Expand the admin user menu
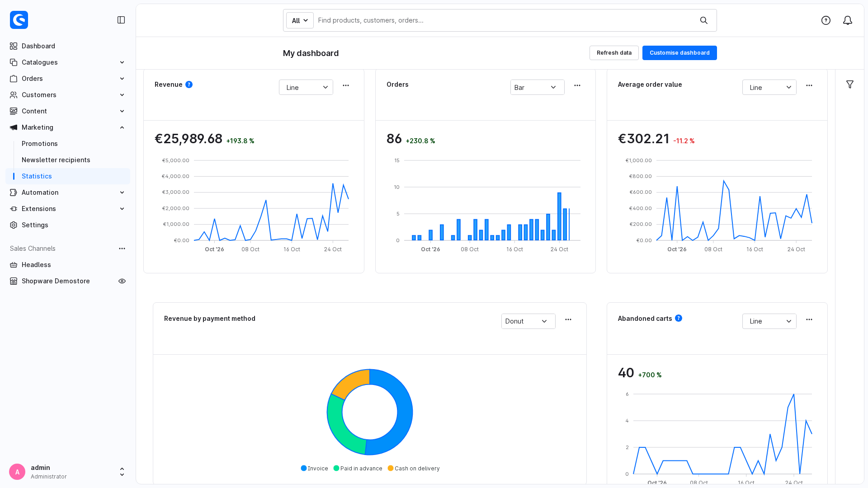 pyautogui.click(x=122, y=472)
